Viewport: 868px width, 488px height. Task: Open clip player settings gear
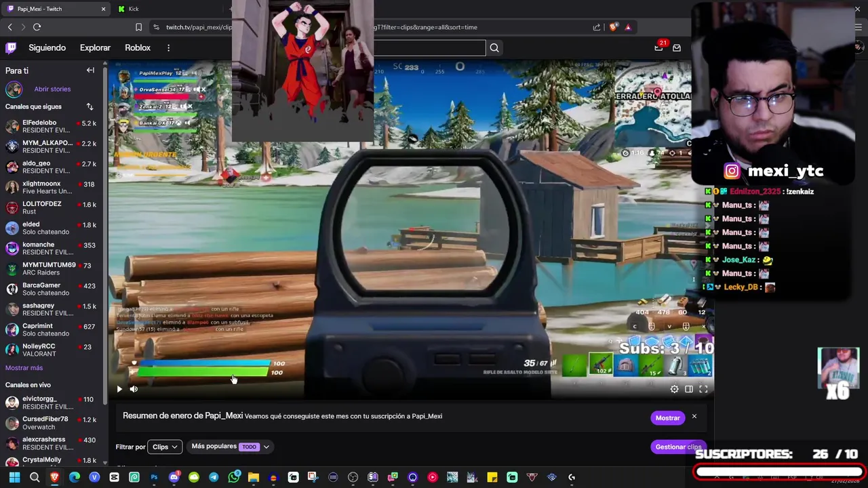point(674,389)
